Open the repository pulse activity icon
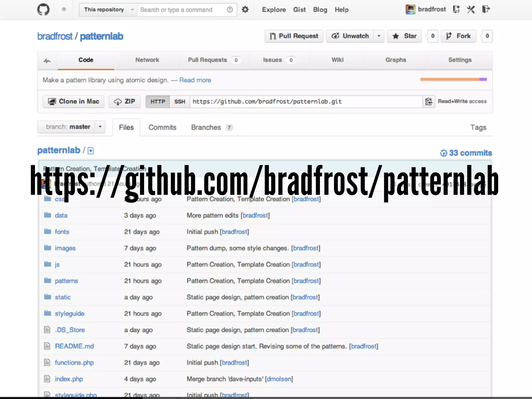Viewport: 532px width, 399px height. pyautogui.click(x=47, y=61)
